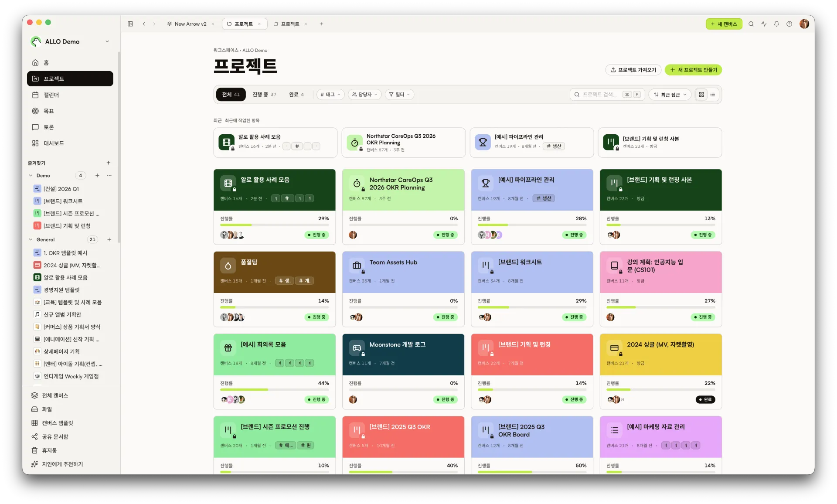Toggle the sidebar panel icon
The image size is (837, 504).
click(130, 24)
